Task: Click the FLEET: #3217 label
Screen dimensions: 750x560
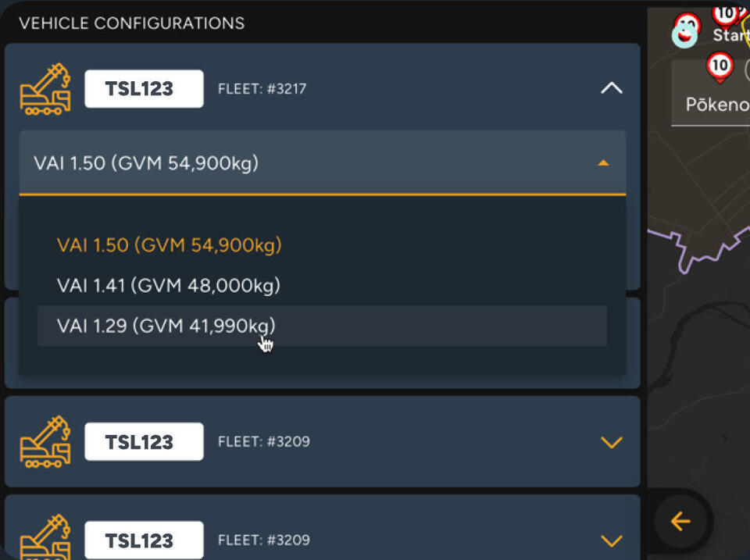Action: point(262,89)
